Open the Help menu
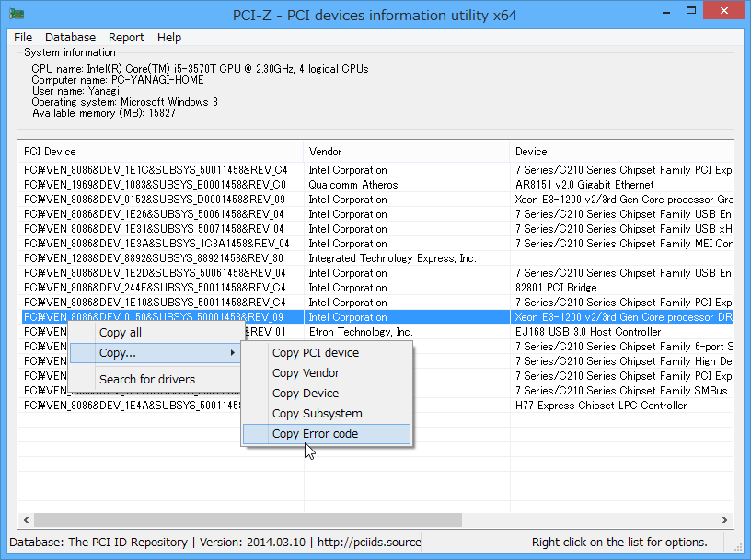Screen dimensions: 751x560 coord(169,38)
